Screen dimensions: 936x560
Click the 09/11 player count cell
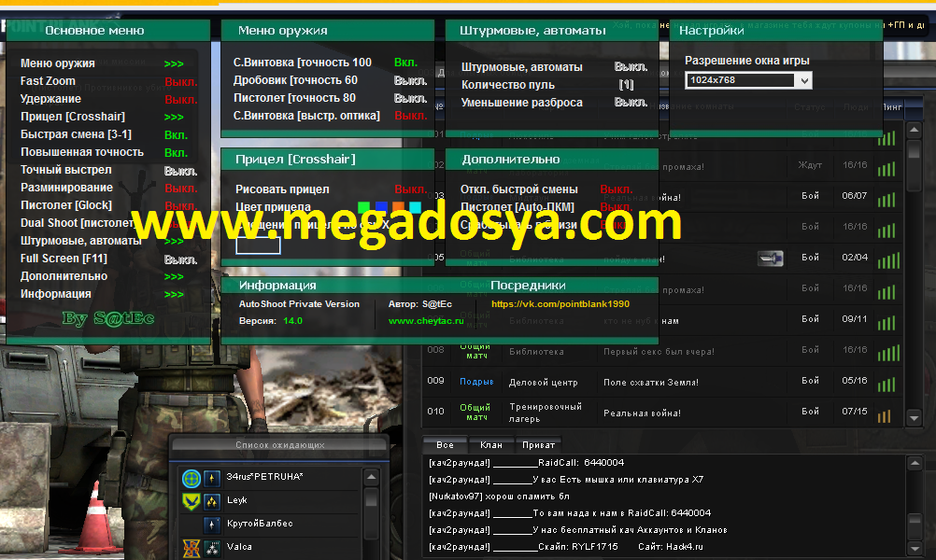pos(854,319)
